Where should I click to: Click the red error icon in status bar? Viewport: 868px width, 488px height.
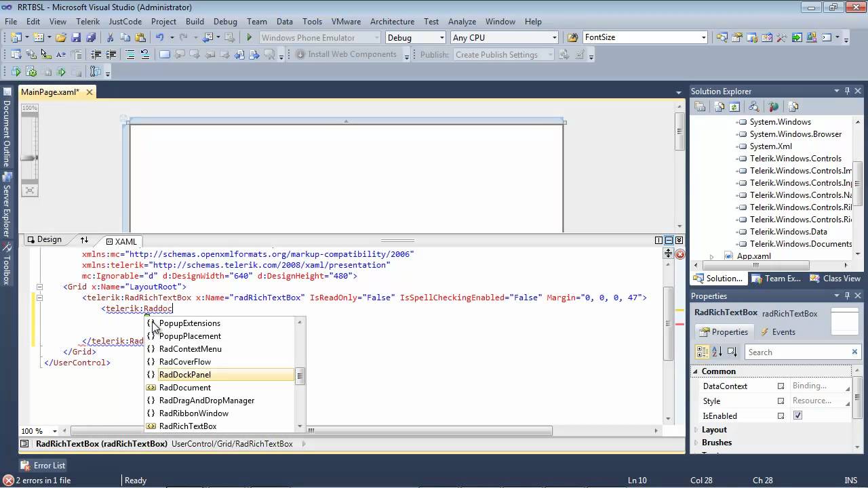pyautogui.click(x=8, y=481)
